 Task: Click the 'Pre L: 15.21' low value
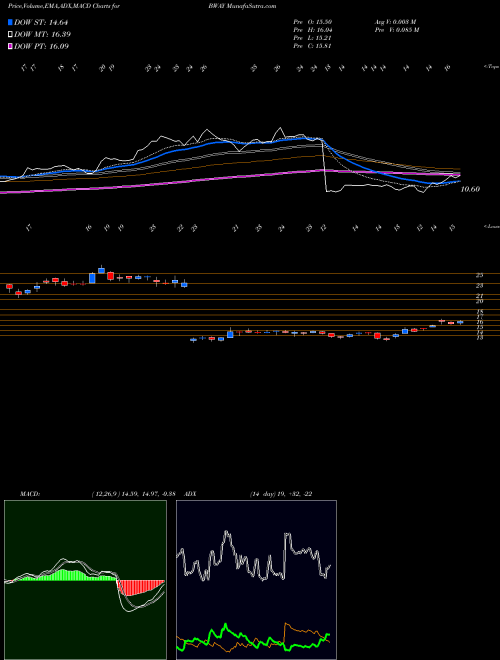pyautogui.click(x=313, y=38)
